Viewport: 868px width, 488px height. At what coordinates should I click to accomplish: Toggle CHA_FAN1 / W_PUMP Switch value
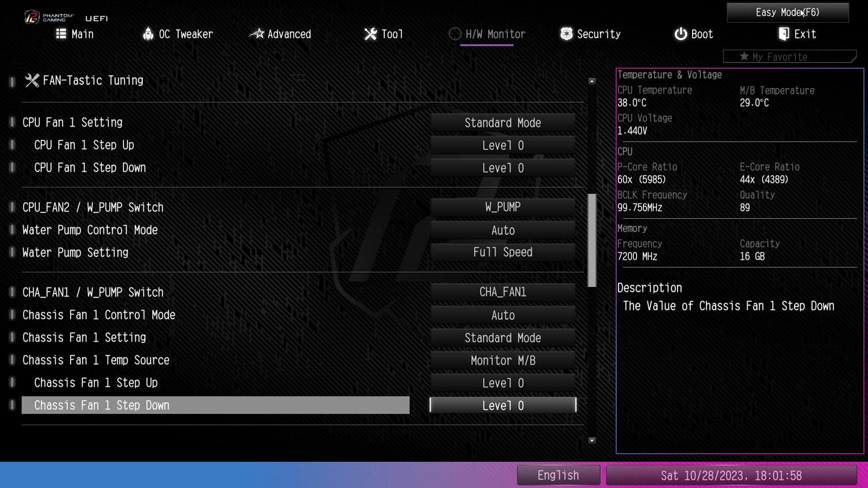pos(502,293)
